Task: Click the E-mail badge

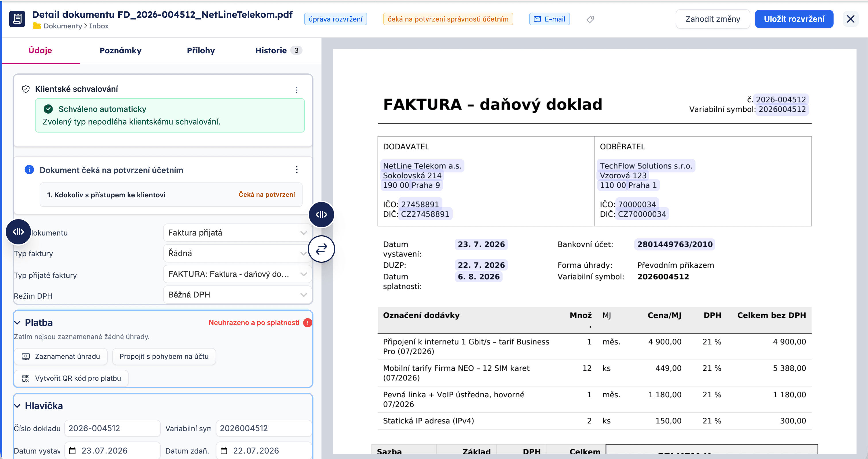Action: click(x=550, y=19)
